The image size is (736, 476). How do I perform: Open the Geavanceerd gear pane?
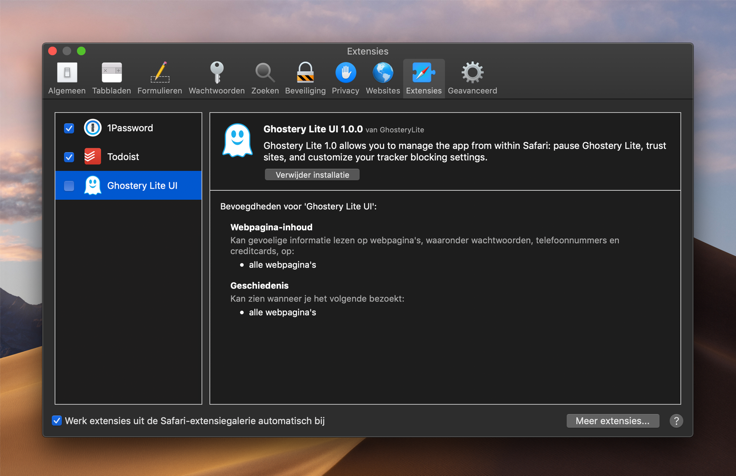pos(472,78)
